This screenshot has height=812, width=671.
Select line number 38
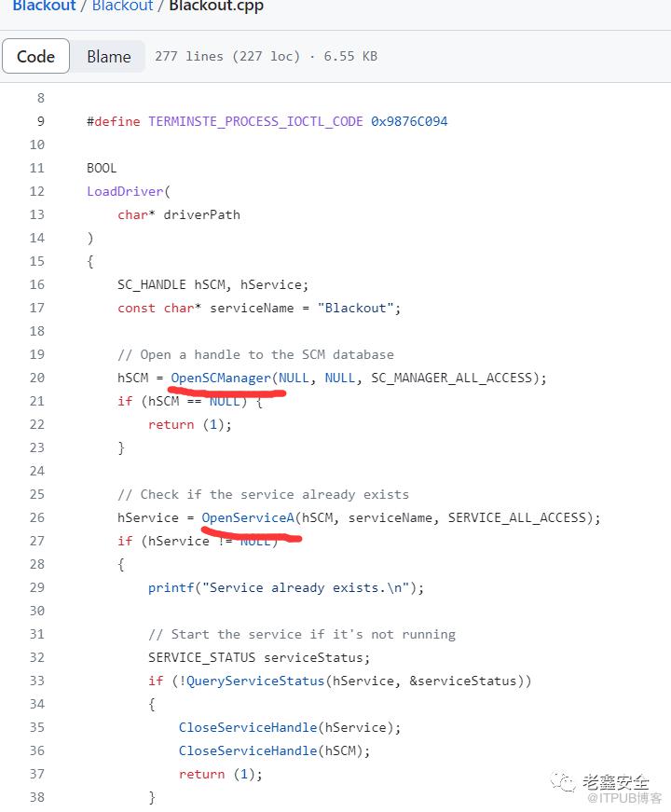click(36, 797)
